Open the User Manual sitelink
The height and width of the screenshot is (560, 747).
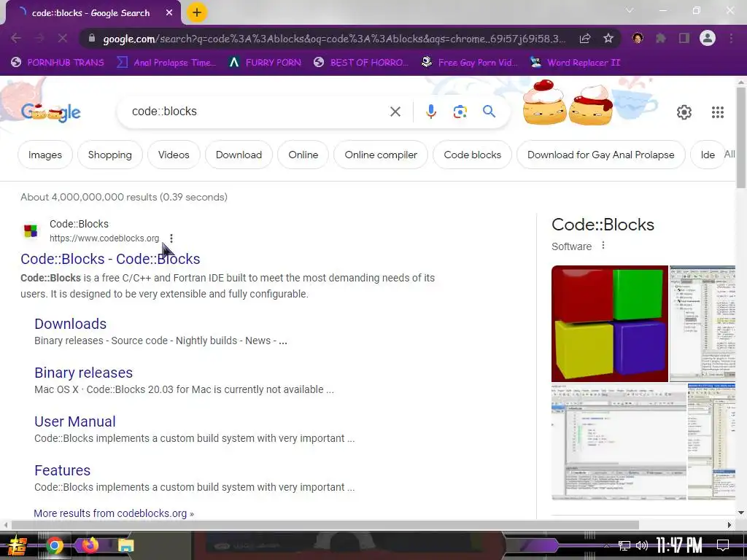click(x=75, y=422)
